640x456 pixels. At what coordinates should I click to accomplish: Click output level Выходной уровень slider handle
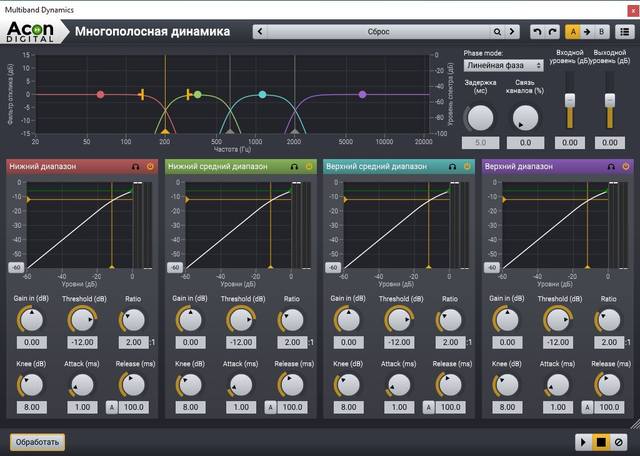pos(610,100)
